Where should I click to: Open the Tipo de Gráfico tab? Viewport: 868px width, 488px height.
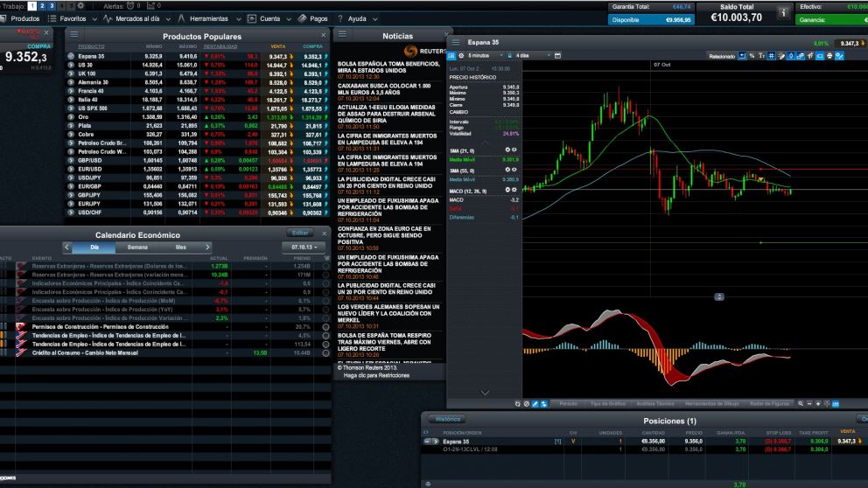(x=606, y=403)
